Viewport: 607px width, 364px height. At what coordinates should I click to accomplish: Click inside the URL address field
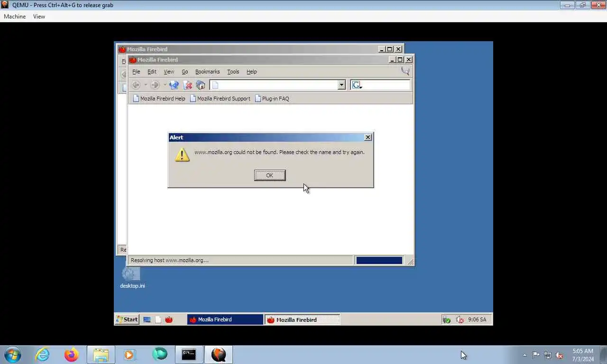[x=278, y=85]
